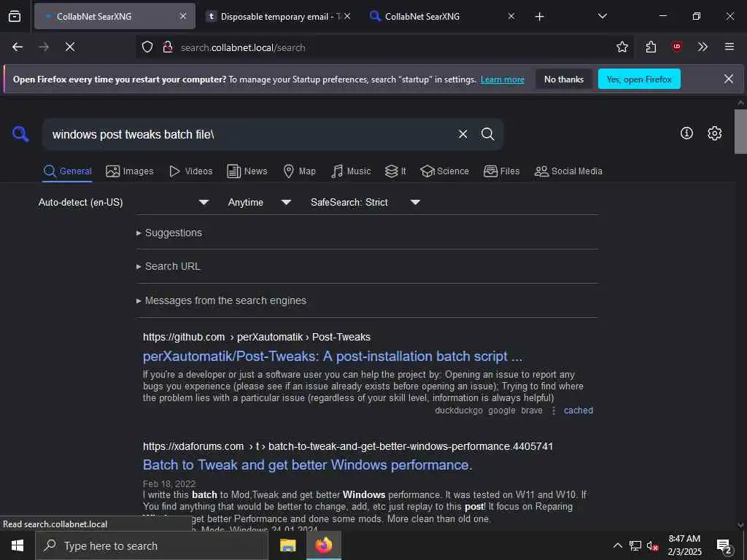Select the Files category tab

pyautogui.click(x=502, y=171)
